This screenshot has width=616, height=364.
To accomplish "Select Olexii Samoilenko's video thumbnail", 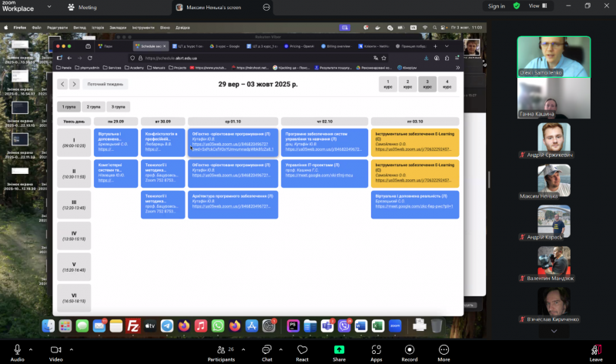I will coord(554,57).
